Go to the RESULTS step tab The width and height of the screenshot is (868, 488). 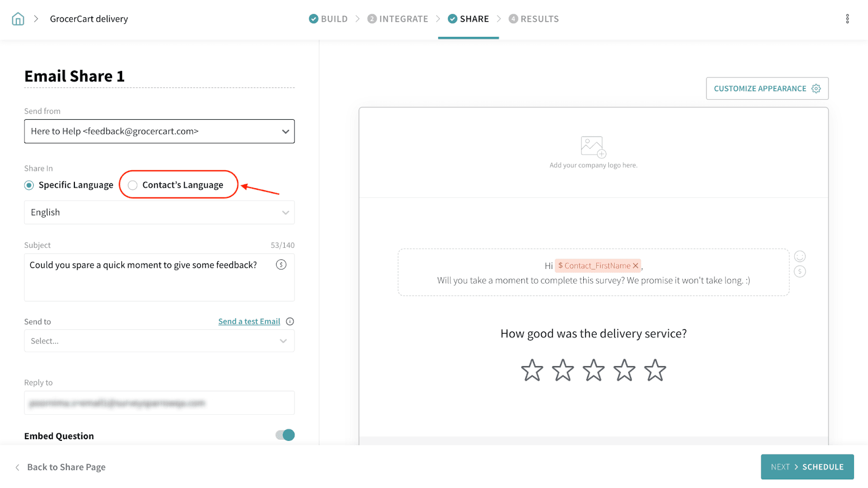(x=534, y=19)
